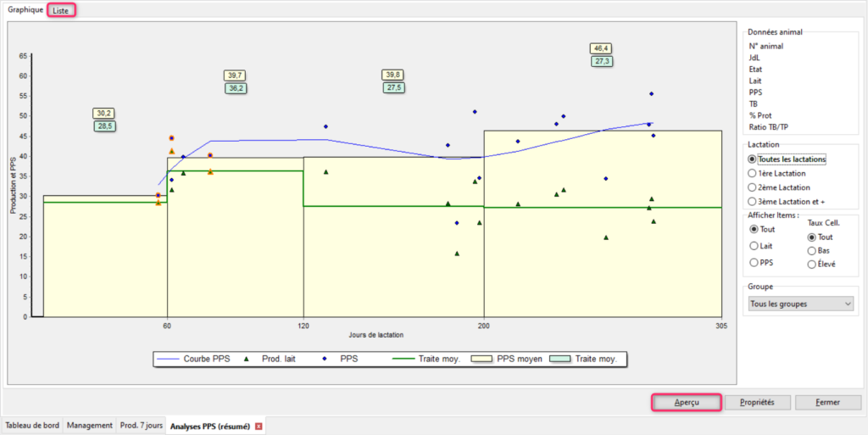868x435 pixels.
Task: Select the 2ème Lactation option
Action: [x=752, y=187]
